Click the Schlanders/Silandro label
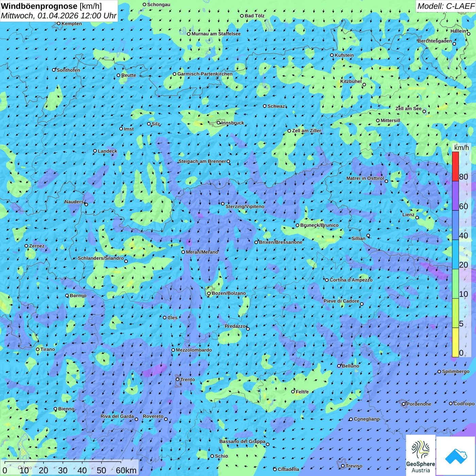 (x=101, y=258)
